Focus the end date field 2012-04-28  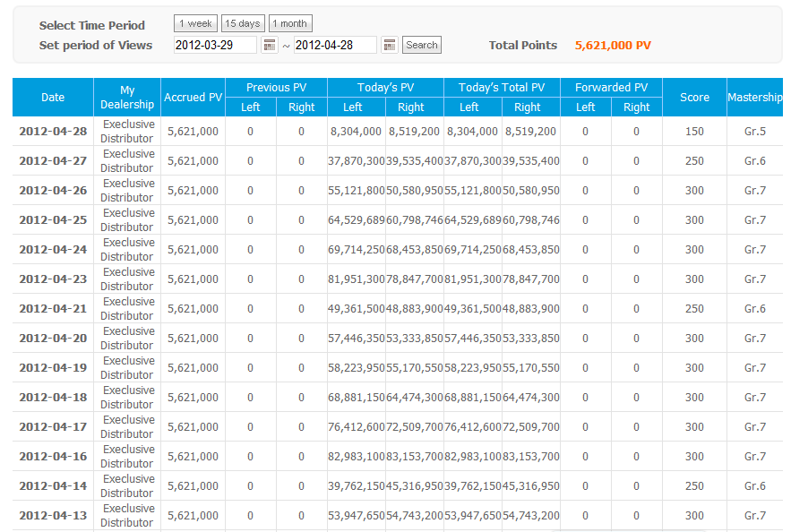335,45
